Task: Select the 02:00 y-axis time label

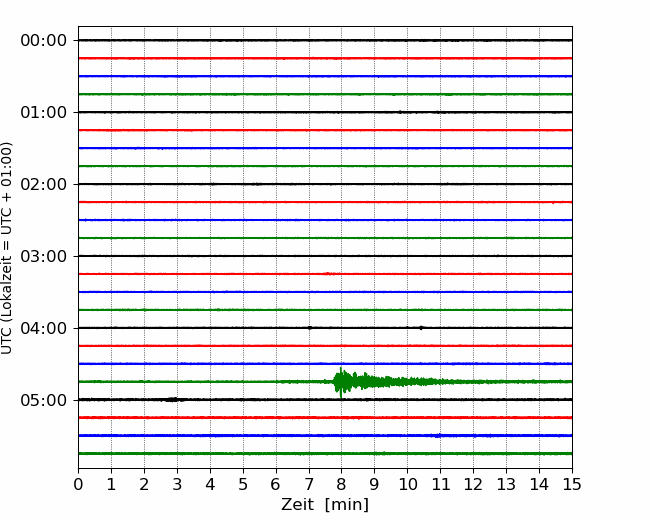Action: [x=44, y=185]
